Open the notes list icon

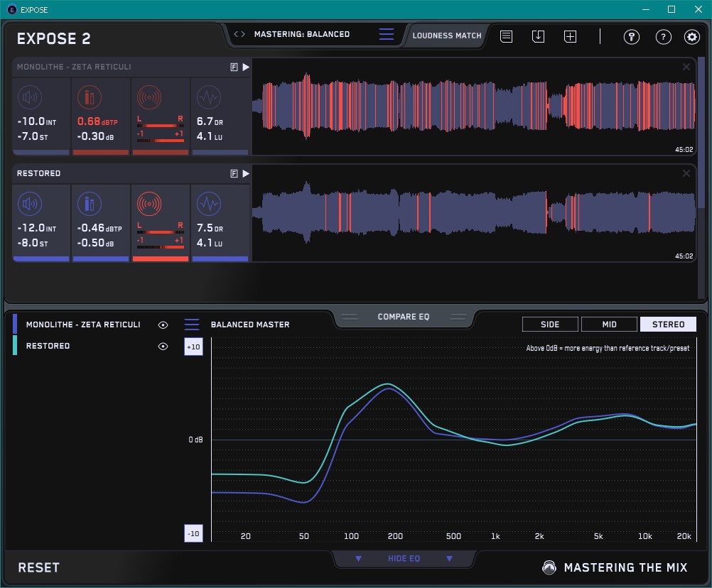pos(506,37)
